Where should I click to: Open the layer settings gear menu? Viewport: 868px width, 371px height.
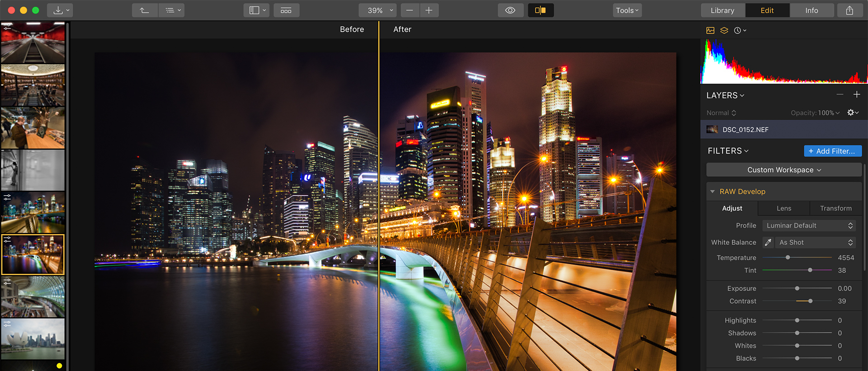click(x=853, y=113)
